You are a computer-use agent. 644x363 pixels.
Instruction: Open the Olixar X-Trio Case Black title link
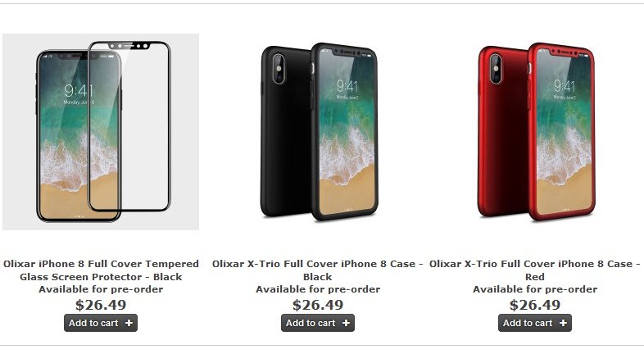317,270
